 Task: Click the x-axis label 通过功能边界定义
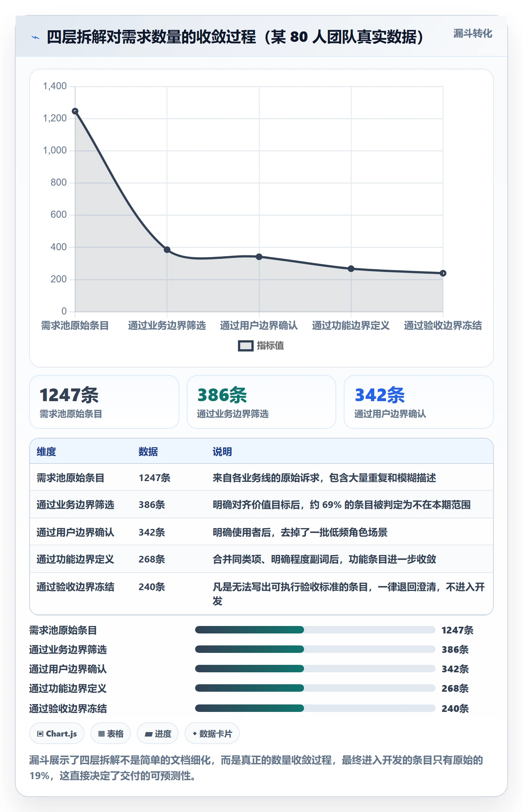351,325
